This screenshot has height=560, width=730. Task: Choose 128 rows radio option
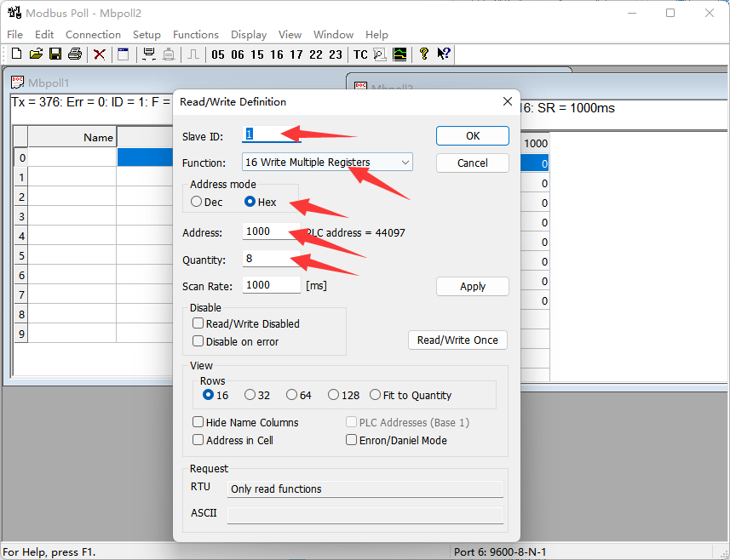pyautogui.click(x=333, y=395)
